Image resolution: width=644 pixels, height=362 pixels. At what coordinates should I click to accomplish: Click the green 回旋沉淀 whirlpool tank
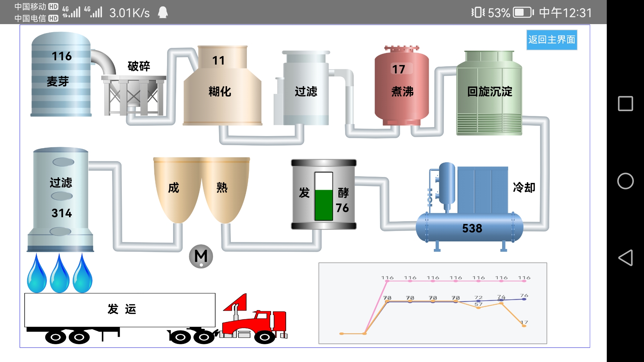[489, 94]
